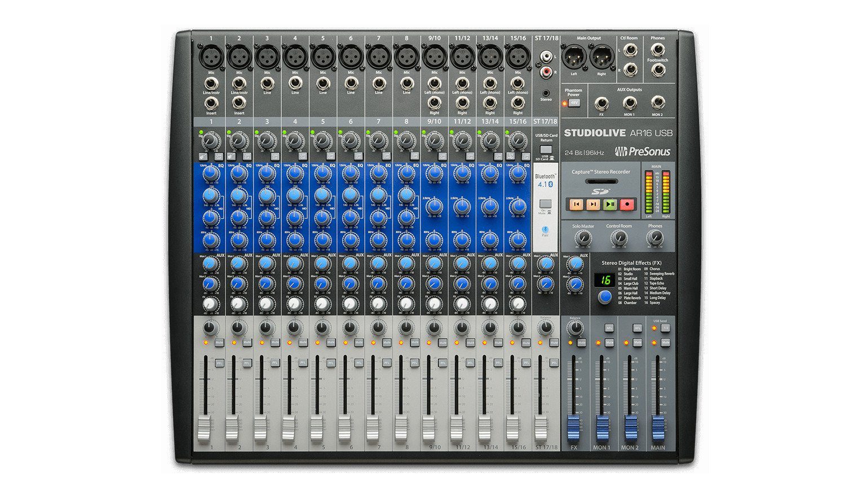Click the channel 1 Mon 1 AUX knob
Screen dimensions: 868x479
pyautogui.click(x=211, y=263)
